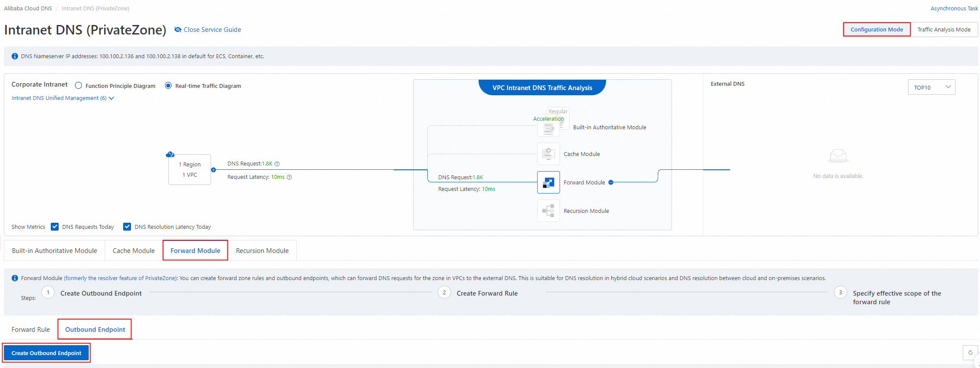Click the Built-in Authoritative Module diagram icon

(548, 128)
